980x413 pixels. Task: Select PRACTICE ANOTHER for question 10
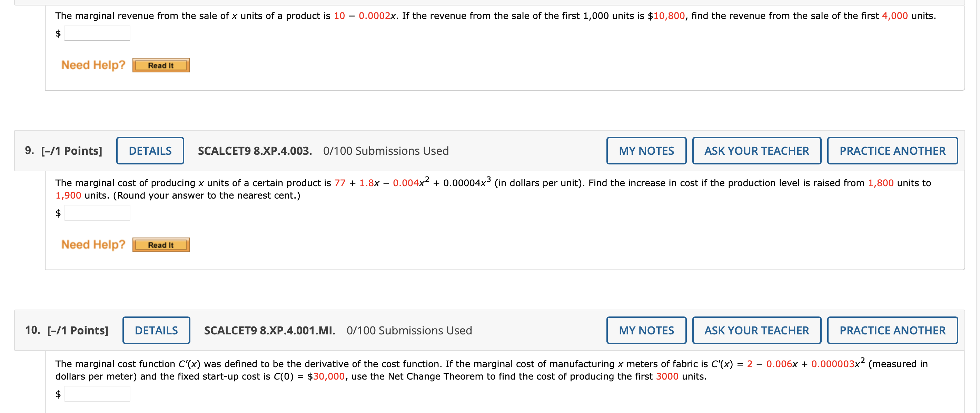[x=892, y=331]
